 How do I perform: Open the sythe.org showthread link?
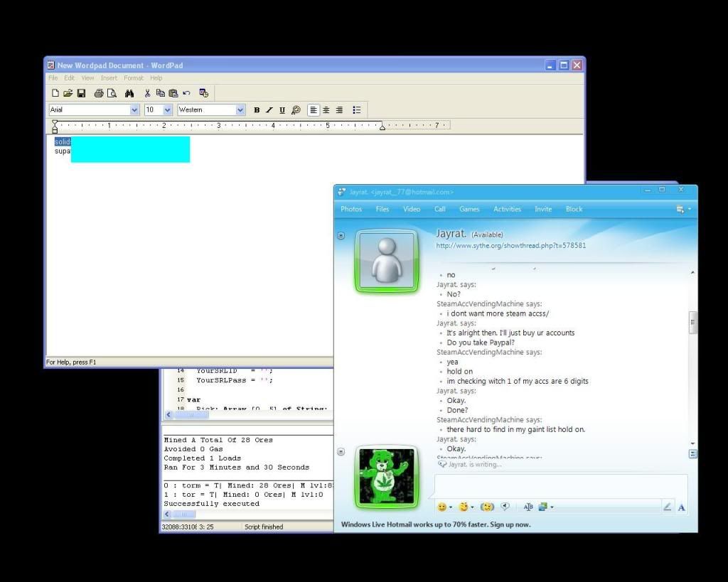[510, 245]
